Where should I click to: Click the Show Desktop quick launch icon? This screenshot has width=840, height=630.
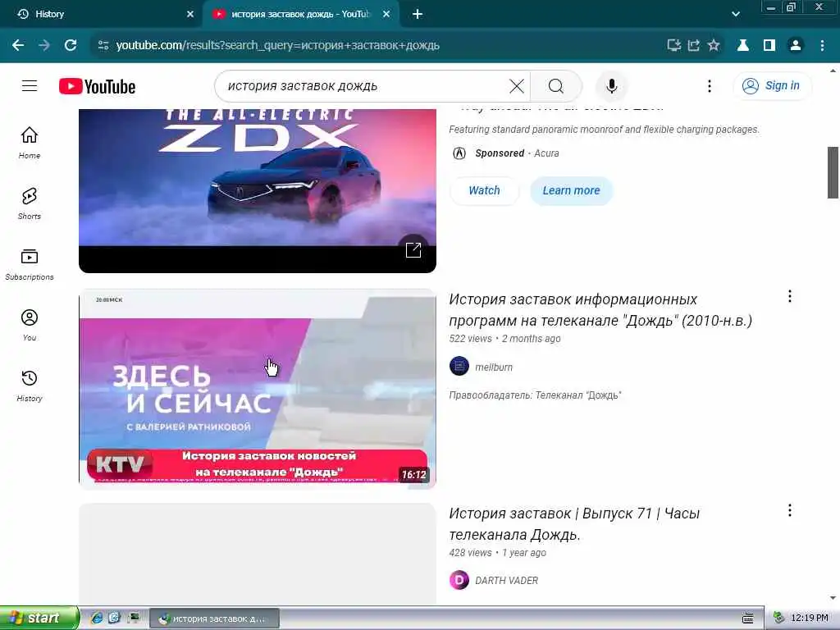click(x=134, y=618)
